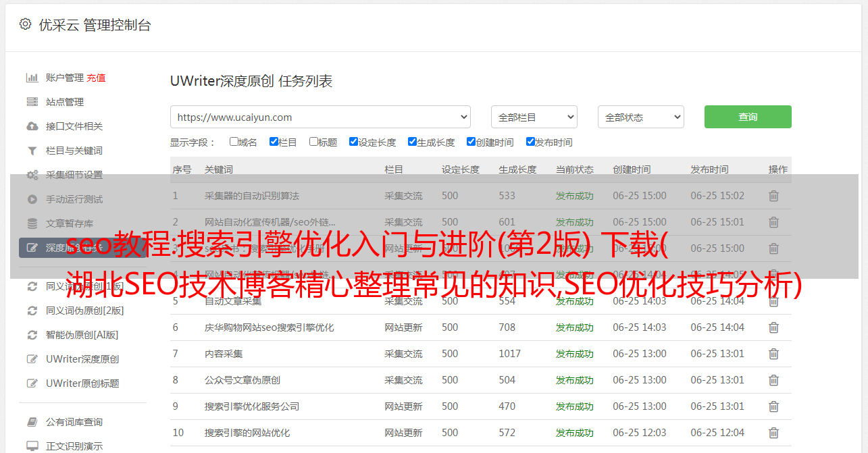Open the 全部栏目 dropdown
The image size is (868, 453).
click(534, 117)
